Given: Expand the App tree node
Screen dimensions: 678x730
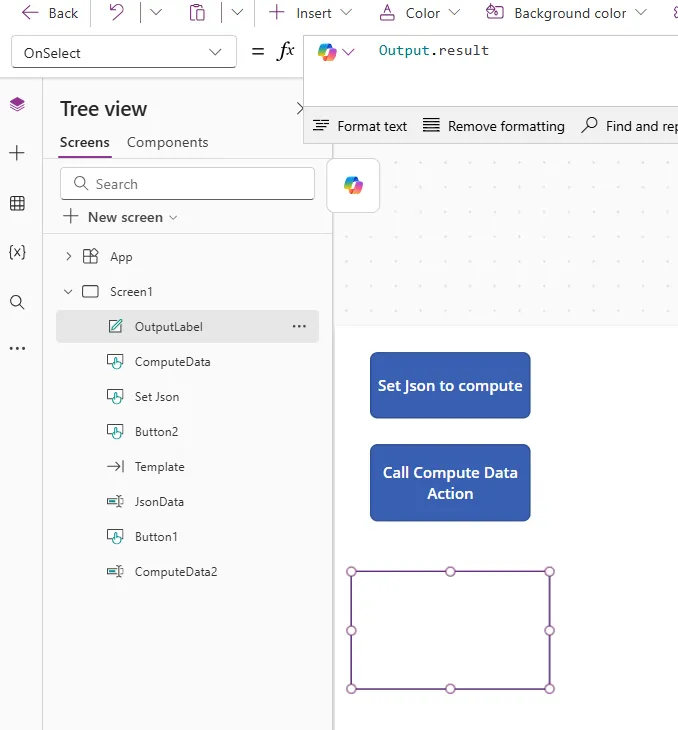Looking at the screenshot, I should coord(68,257).
